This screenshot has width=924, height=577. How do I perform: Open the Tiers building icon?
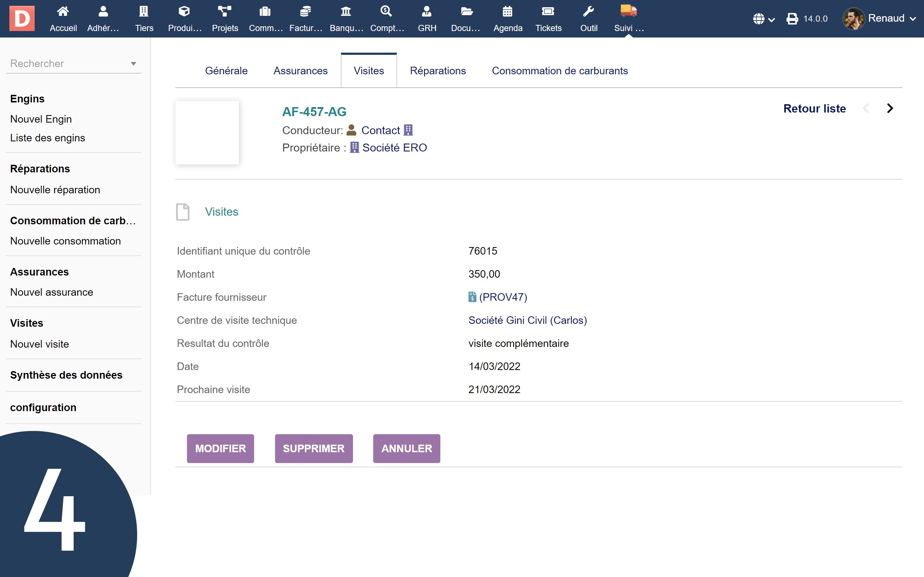144,12
